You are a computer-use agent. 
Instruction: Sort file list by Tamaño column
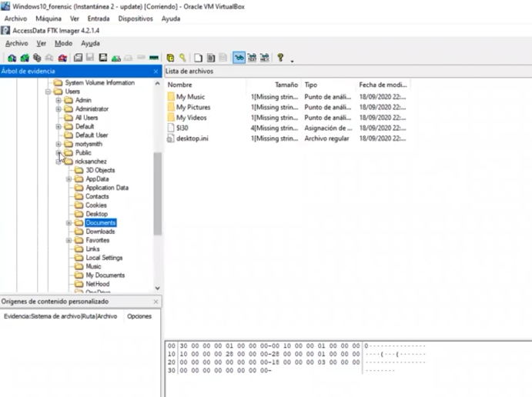coord(274,85)
